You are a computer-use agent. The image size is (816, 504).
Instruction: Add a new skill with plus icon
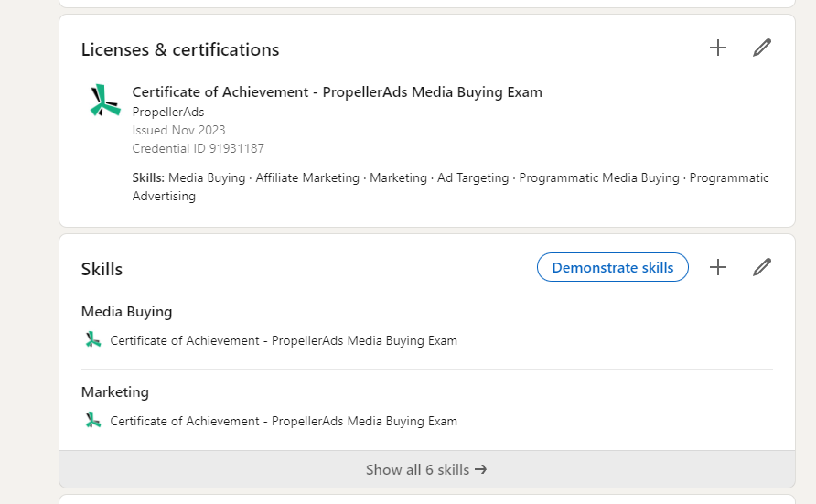click(717, 267)
